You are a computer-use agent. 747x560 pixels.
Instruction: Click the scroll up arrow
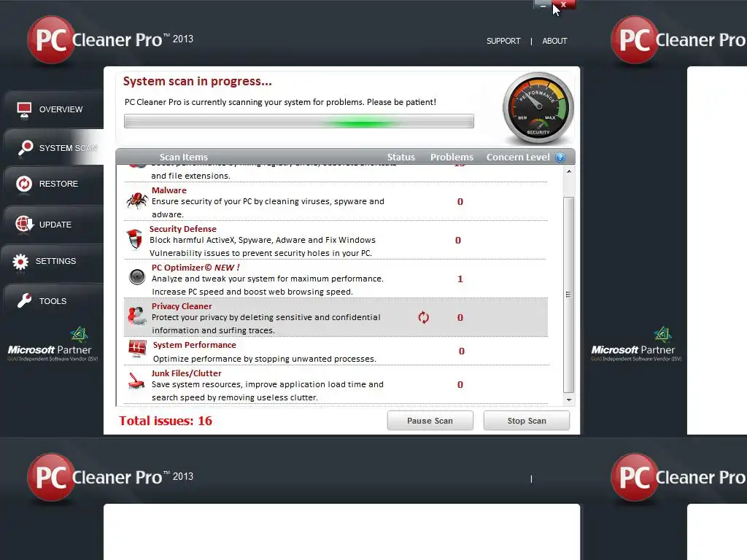coord(569,171)
